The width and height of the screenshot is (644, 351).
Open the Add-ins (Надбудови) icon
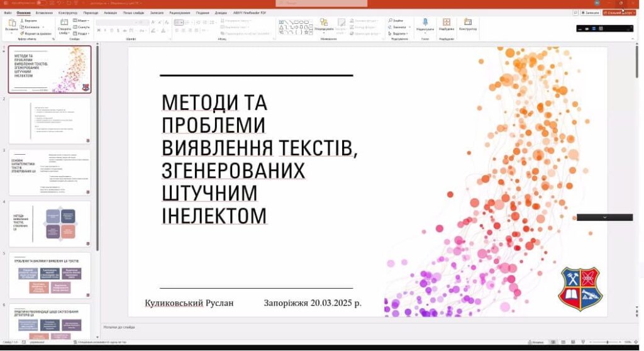[447, 23]
